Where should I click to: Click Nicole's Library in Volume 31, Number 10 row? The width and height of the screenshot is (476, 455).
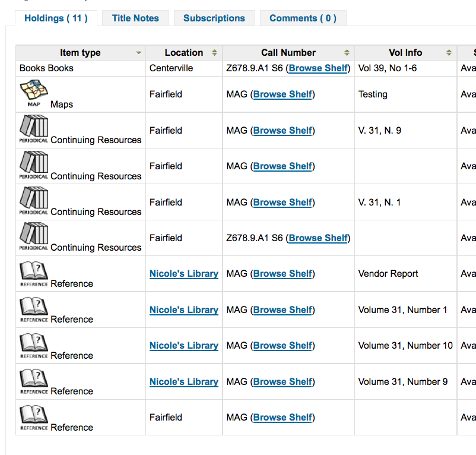(x=184, y=346)
